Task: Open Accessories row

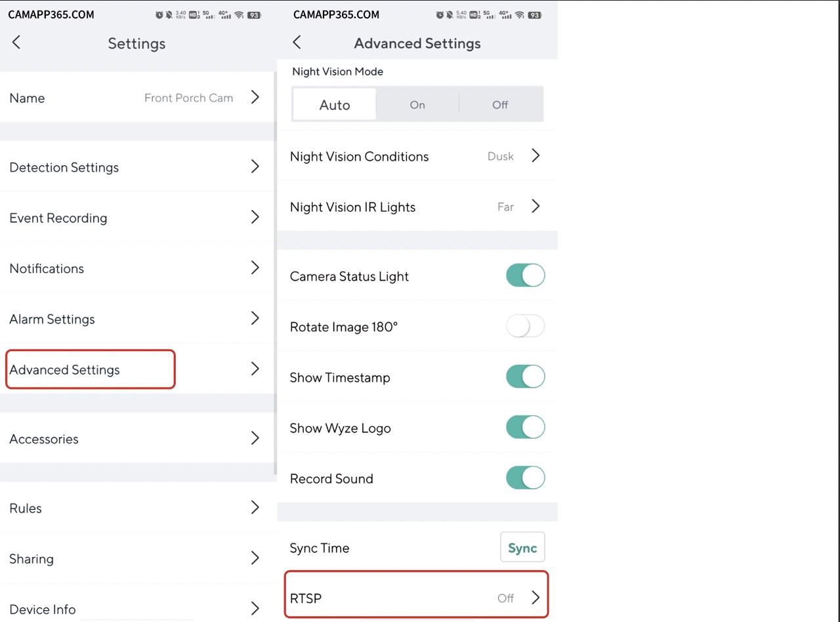Action: [x=136, y=438]
